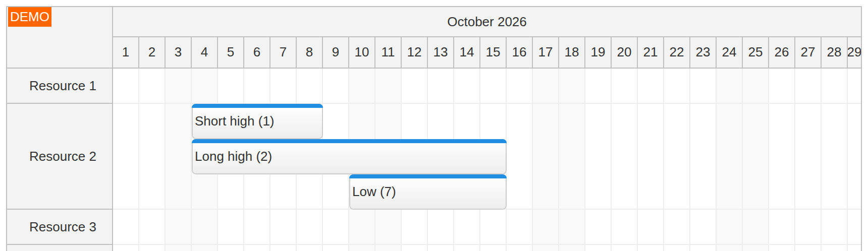Click the October 2026 month header
The image size is (868, 251).
pos(487,22)
